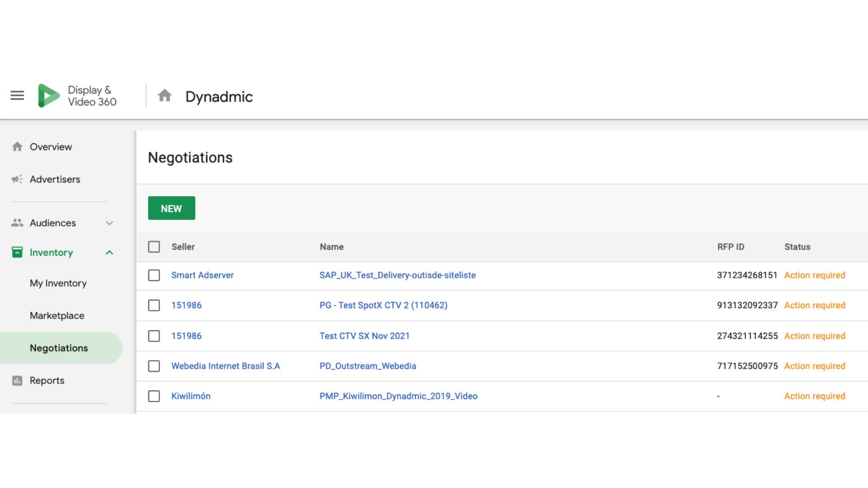
Task: Open the Audiences menu item
Action: [52, 223]
